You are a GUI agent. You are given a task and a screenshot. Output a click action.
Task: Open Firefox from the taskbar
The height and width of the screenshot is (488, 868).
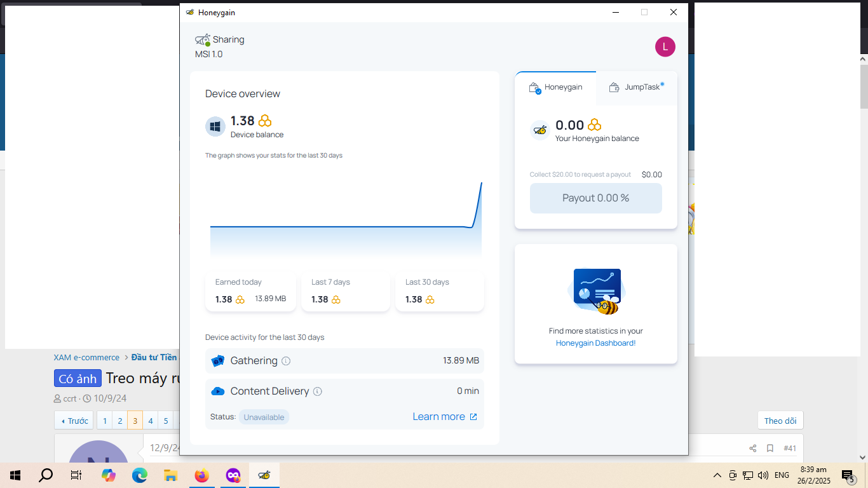tap(202, 475)
